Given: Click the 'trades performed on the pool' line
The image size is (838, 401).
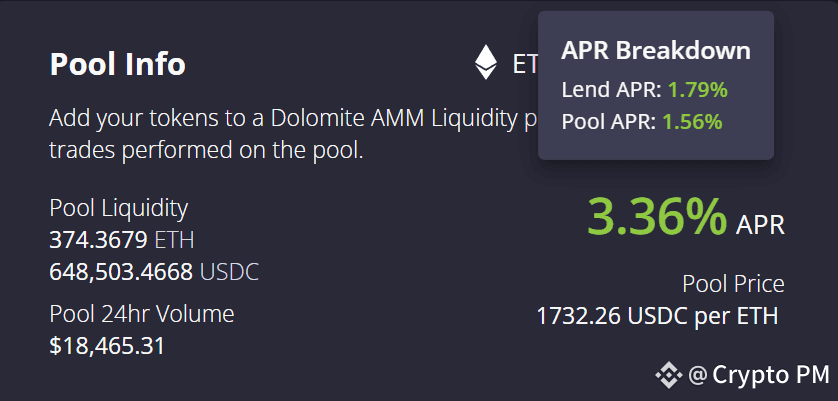Looking at the screenshot, I should (206, 150).
